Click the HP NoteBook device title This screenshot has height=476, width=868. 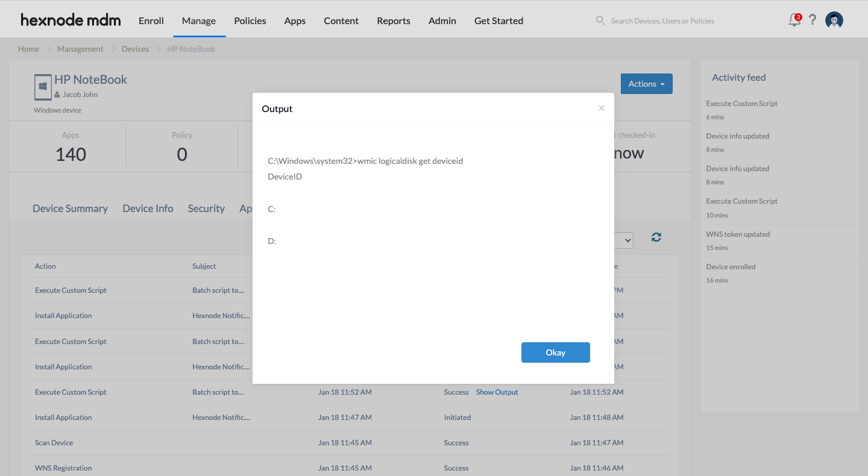[91, 80]
